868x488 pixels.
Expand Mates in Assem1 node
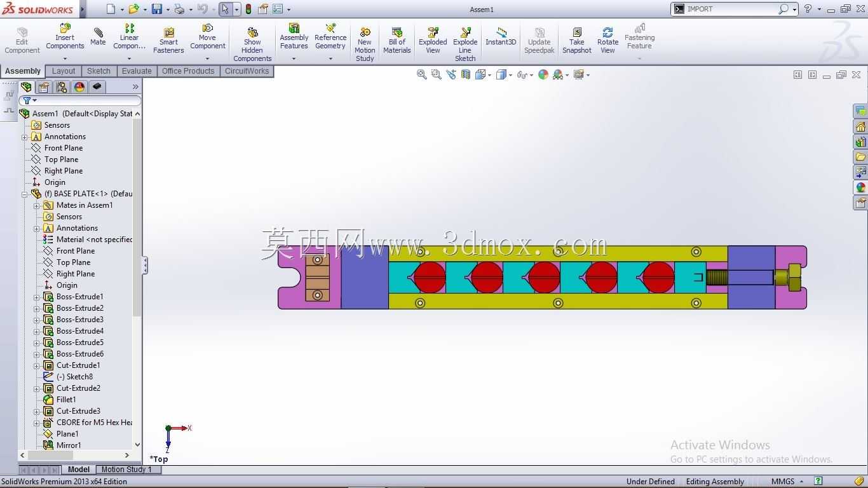coord(36,205)
